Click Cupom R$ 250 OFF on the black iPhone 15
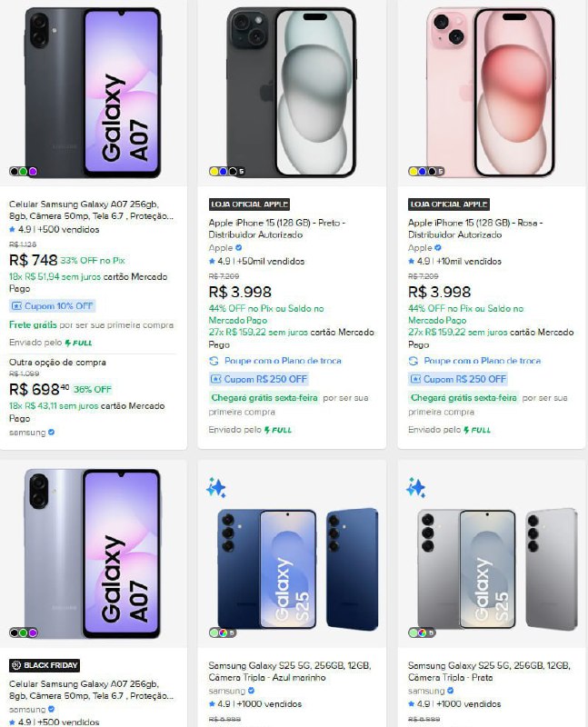Screen dimensions: 588x727 coord(258,379)
